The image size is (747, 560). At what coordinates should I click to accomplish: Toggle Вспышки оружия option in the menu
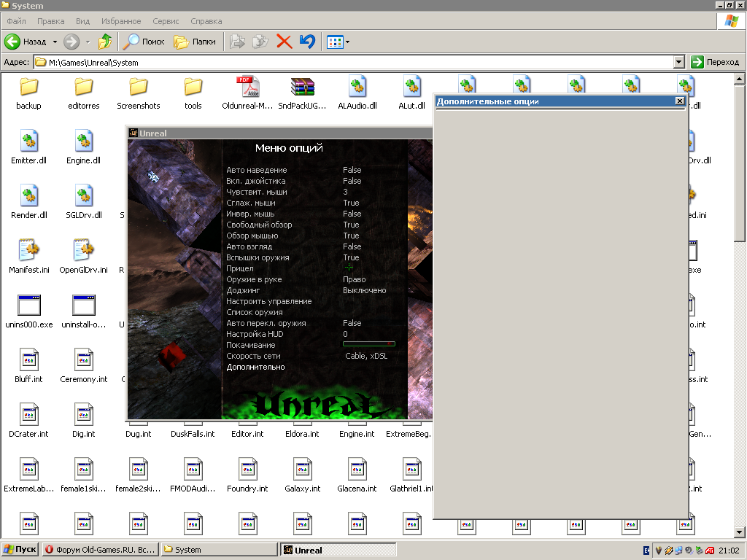pos(258,257)
